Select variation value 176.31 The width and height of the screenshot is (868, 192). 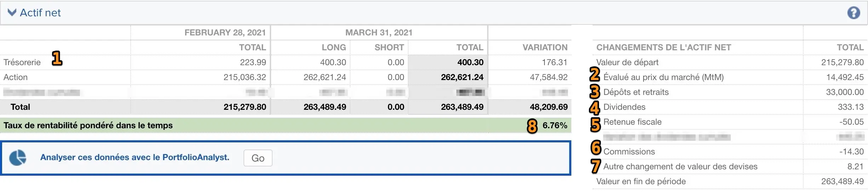pyautogui.click(x=554, y=62)
